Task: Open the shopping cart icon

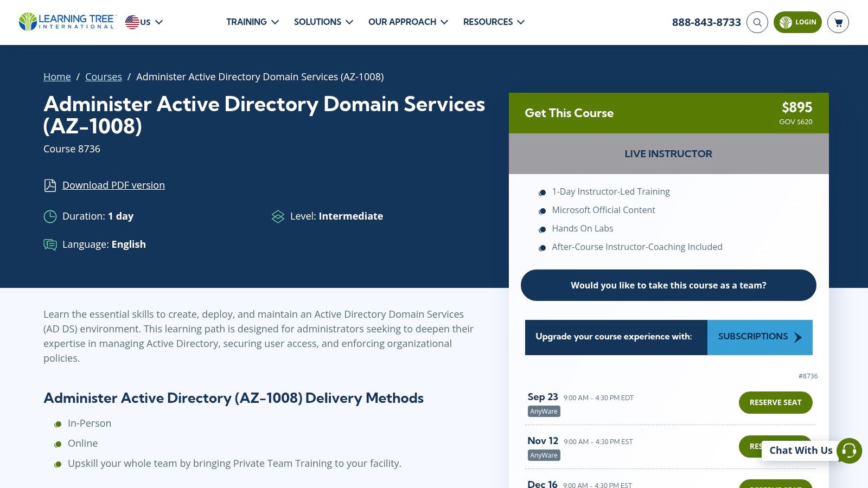Action: coord(838,22)
